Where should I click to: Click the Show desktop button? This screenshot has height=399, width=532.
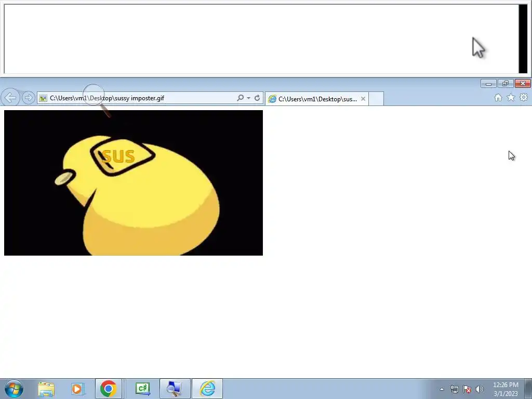pyautogui.click(x=528, y=389)
